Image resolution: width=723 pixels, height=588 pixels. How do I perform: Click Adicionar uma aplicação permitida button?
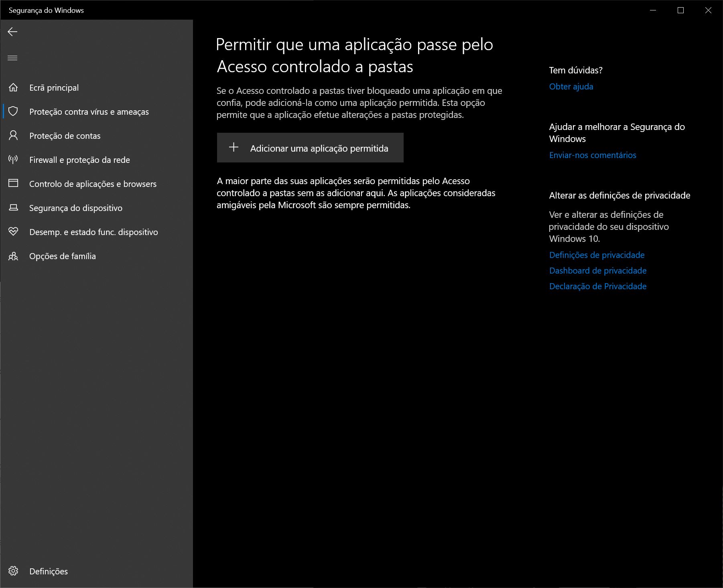310,148
